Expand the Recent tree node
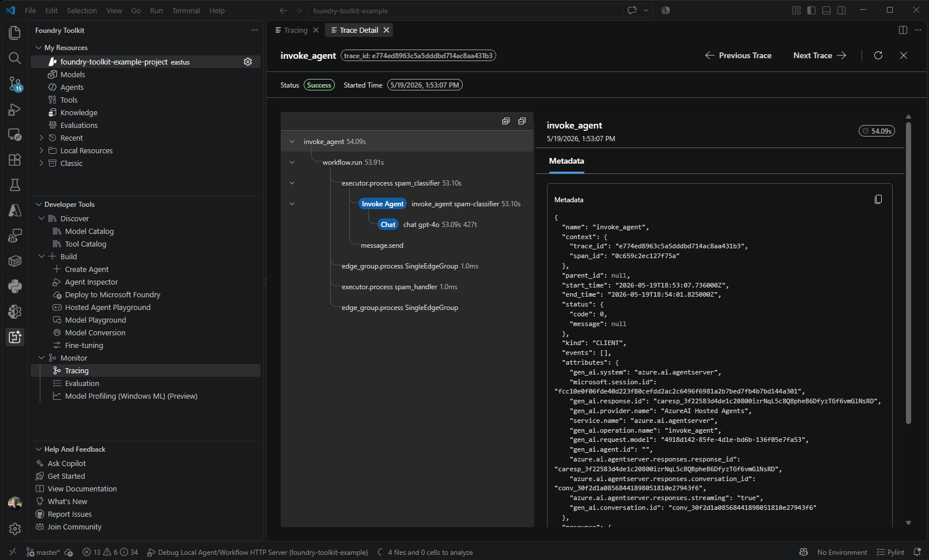Viewport: 929px width, 560px height. 41,138
